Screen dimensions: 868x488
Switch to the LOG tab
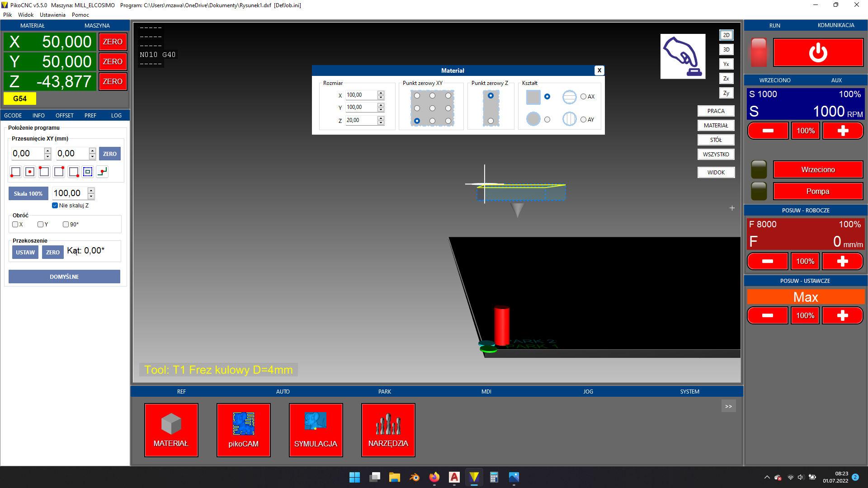116,116
